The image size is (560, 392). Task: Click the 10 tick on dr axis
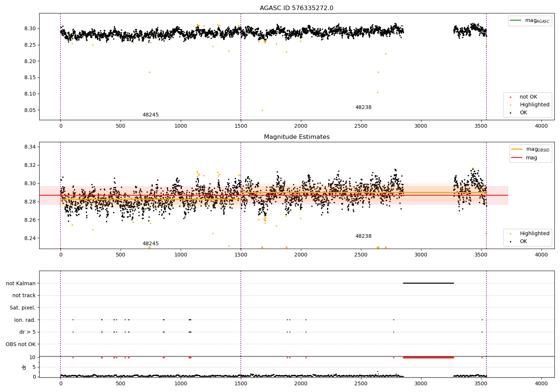click(32, 357)
